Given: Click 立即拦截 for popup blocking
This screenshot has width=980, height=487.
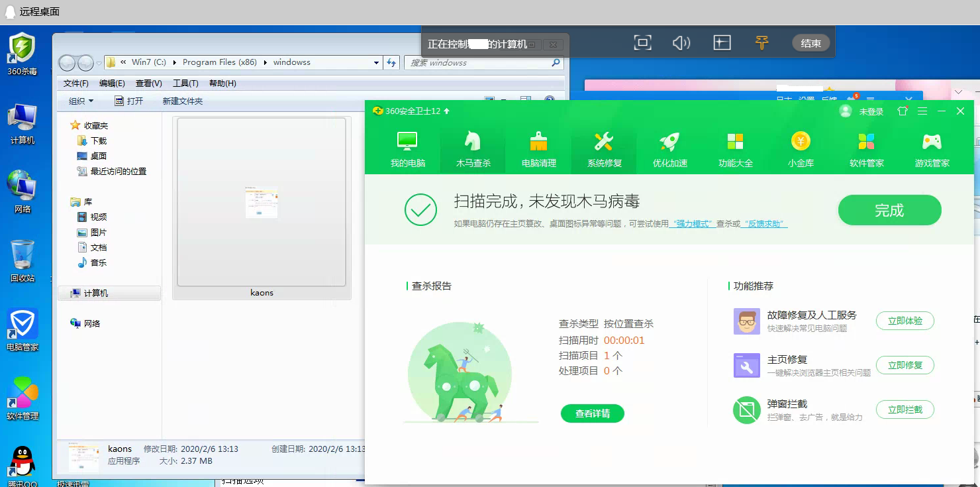Looking at the screenshot, I should click(905, 409).
